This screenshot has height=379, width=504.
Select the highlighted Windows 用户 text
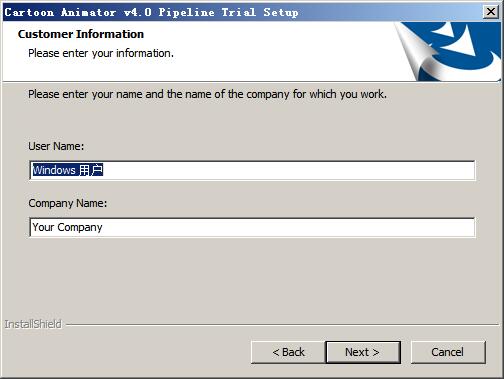[67, 170]
